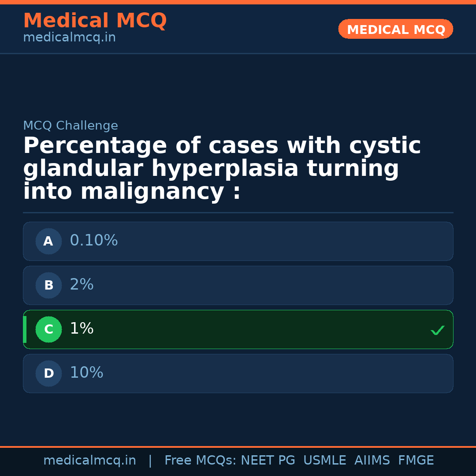476x476 pixels.
Task: Visit medicalmcq.in link under the header title
Action: point(69,38)
